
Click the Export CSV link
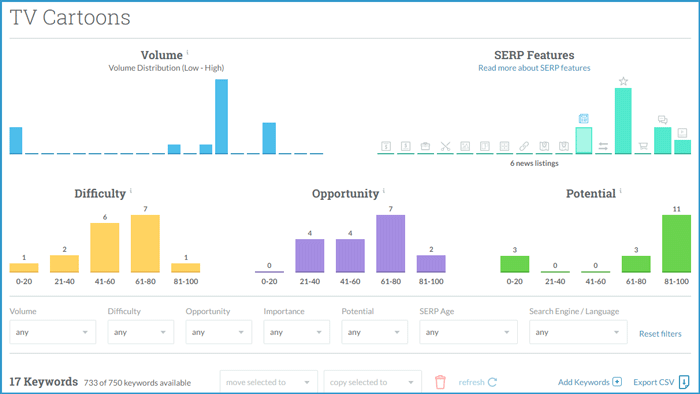pyautogui.click(x=654, y=382)
